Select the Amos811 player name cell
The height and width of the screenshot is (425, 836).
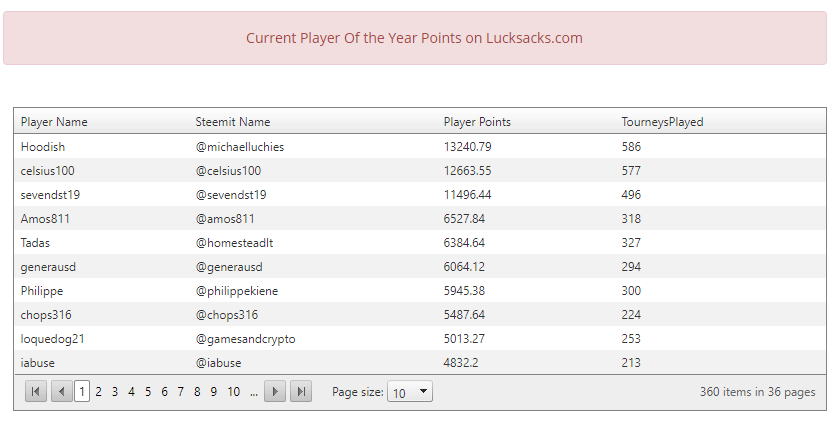(x=45, y=219)
